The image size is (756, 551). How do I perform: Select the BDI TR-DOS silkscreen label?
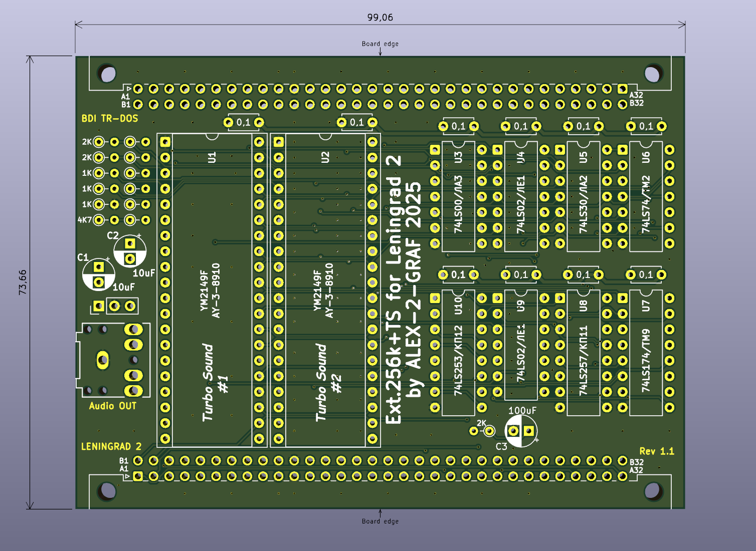pos(110,119)
